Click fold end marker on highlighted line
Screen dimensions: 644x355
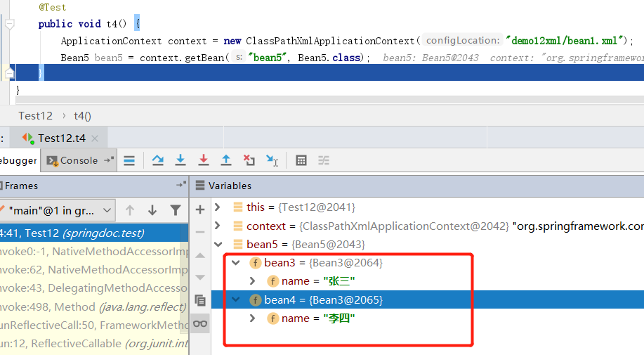[10, 72]
